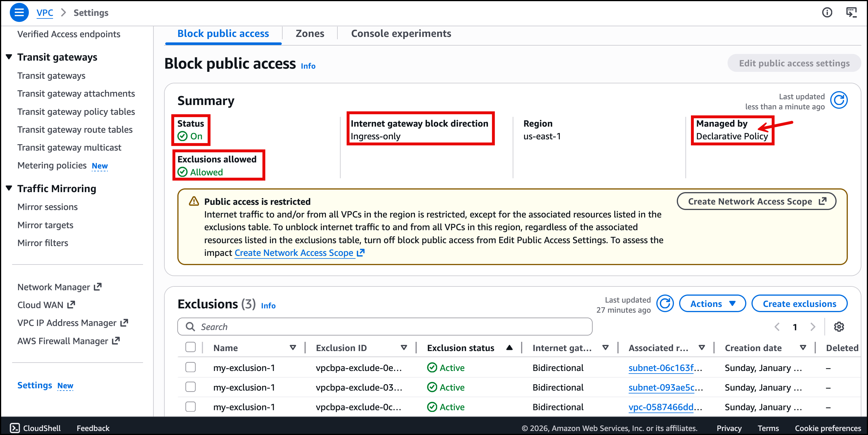Viewport: 868px width, 435px height.
Task: Open the CloudShell icon in top bar
Action: (851, 12)
